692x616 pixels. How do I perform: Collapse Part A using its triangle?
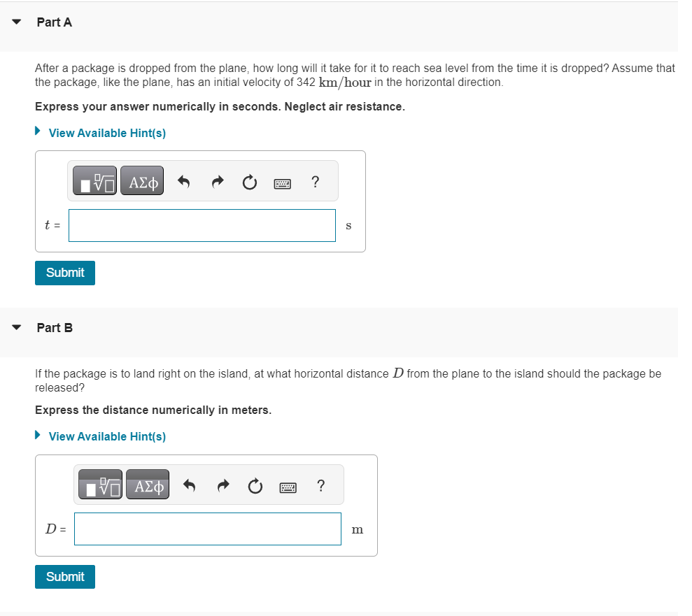[x=15, y=22]
